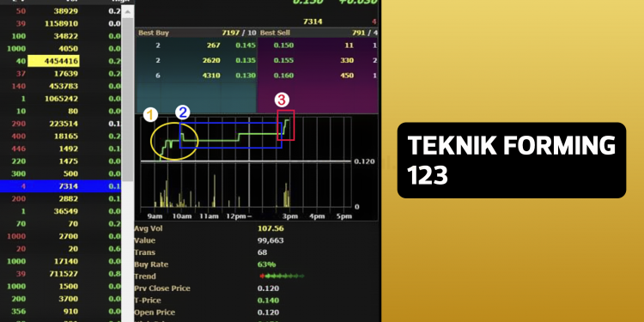Viewport: 644px width, 322px height.
Task: Click the sell price 0.155
Action: pos(284,60)
